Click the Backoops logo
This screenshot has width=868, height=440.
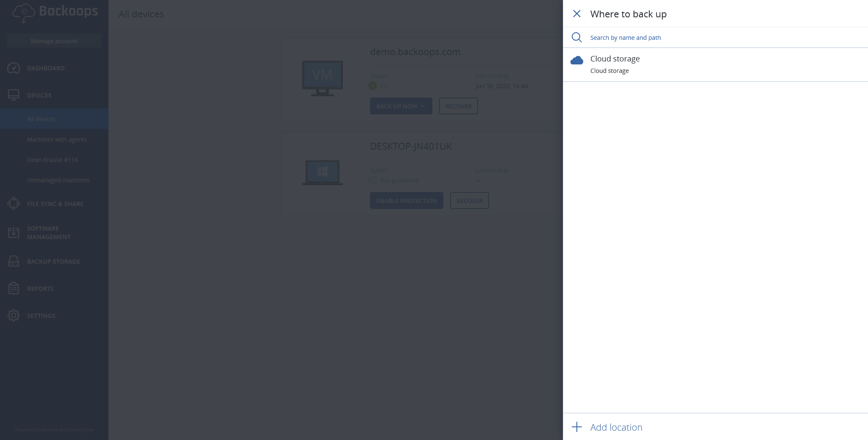point(55,13)
